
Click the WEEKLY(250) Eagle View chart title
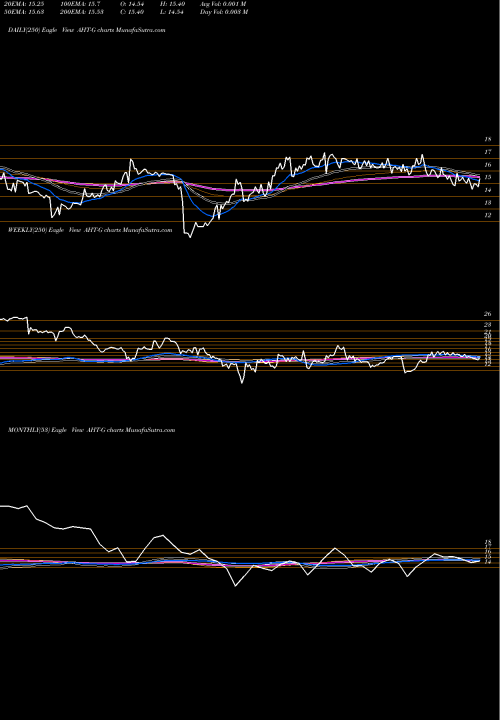tap(90, 230)
